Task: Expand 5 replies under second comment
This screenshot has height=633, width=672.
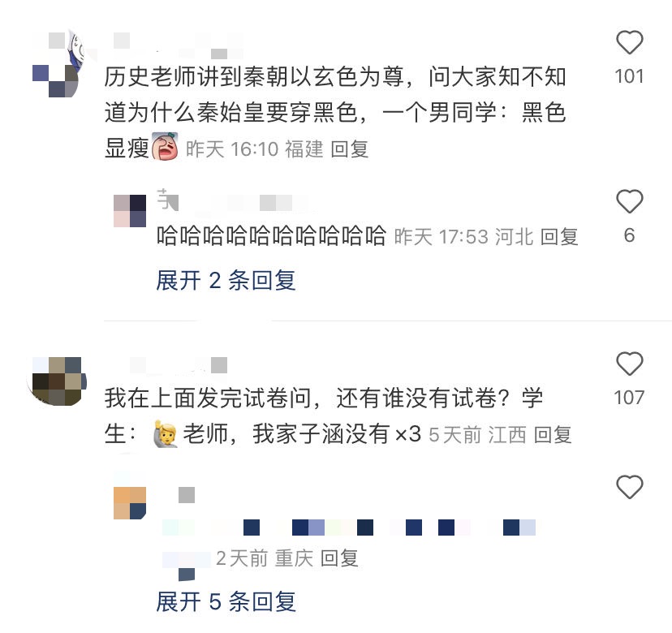Action: [x=226, y=601]
